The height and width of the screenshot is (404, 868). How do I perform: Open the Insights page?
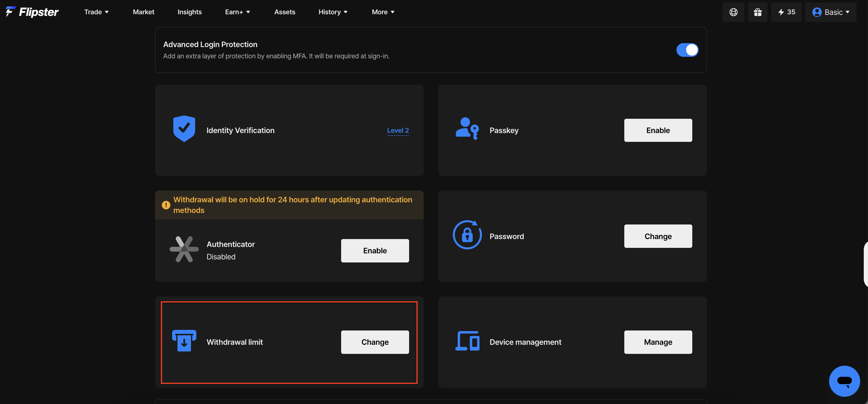click(190, 12)
